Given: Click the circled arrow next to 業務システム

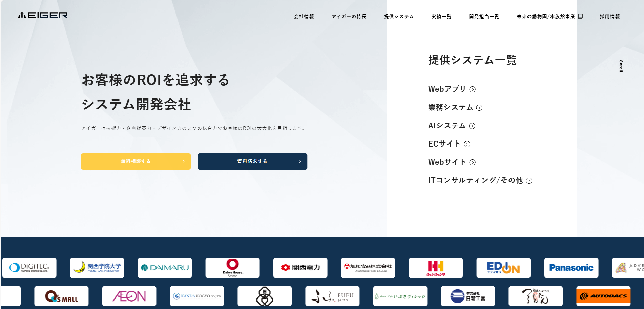Looking at the screenshot, I should [x=479, y=108].
